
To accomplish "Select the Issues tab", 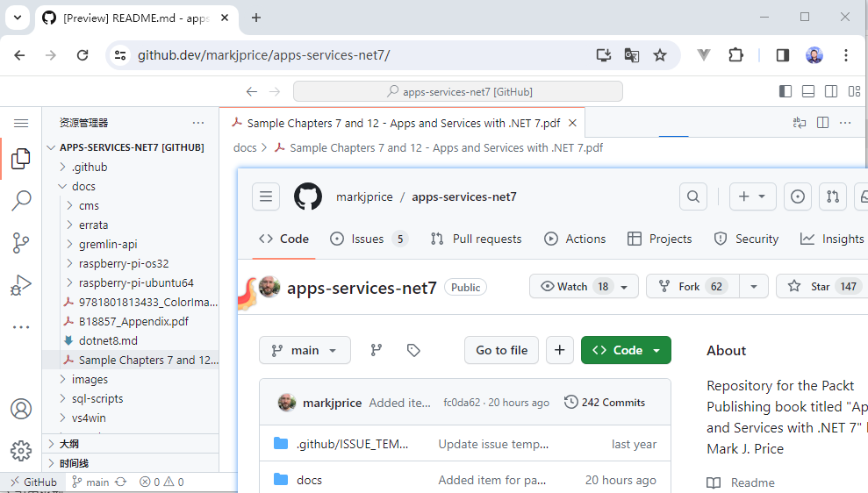I will coord(369,239).
